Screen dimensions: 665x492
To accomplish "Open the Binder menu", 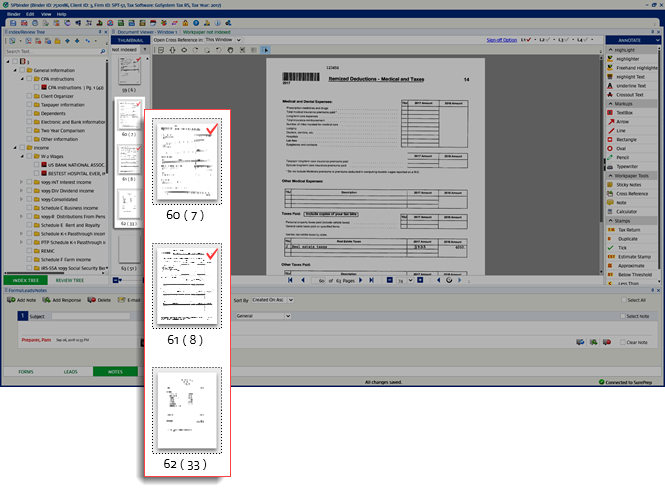I will pyautogui.click(x=14, y=15).
